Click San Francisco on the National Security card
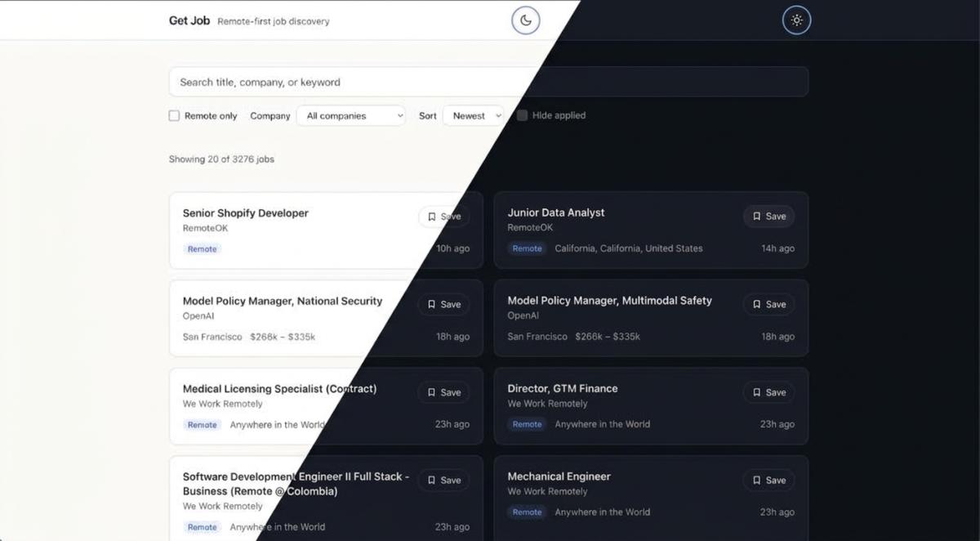Image resolution: width=980 pixels, height=541 pixels. click(212, 337)
